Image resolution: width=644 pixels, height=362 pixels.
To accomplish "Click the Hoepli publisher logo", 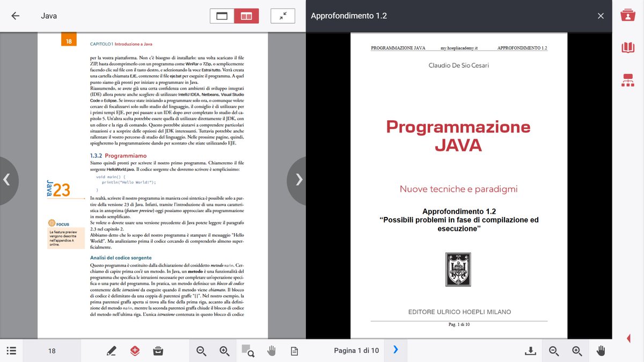I will pyautogui.click(x=458, y=270).
